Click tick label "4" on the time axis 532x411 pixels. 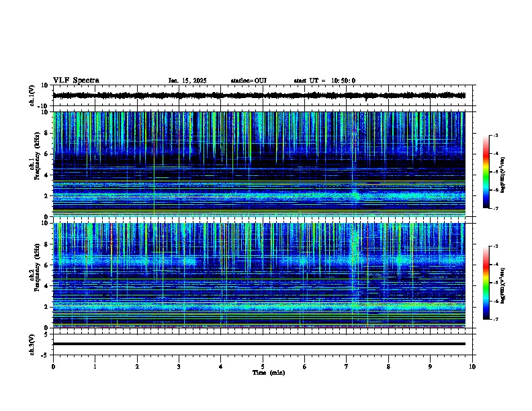pos(221,367)
